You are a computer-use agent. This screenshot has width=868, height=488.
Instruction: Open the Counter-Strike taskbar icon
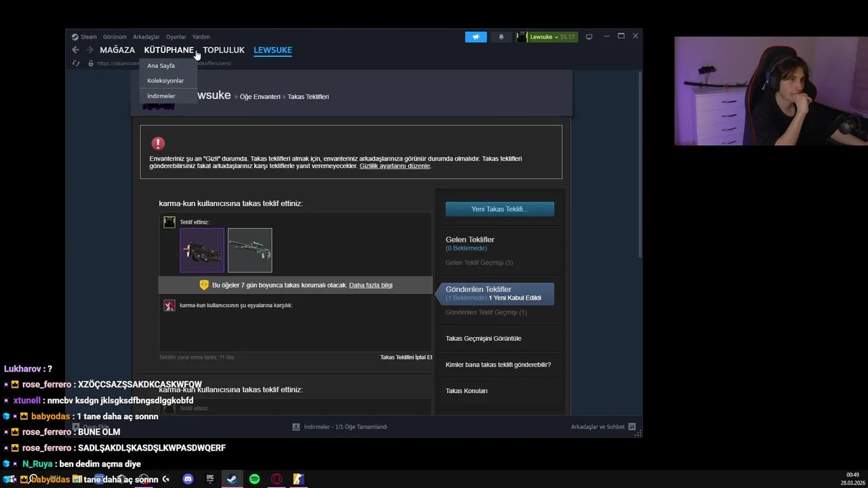pyautogui.click(x=298, y=479)
